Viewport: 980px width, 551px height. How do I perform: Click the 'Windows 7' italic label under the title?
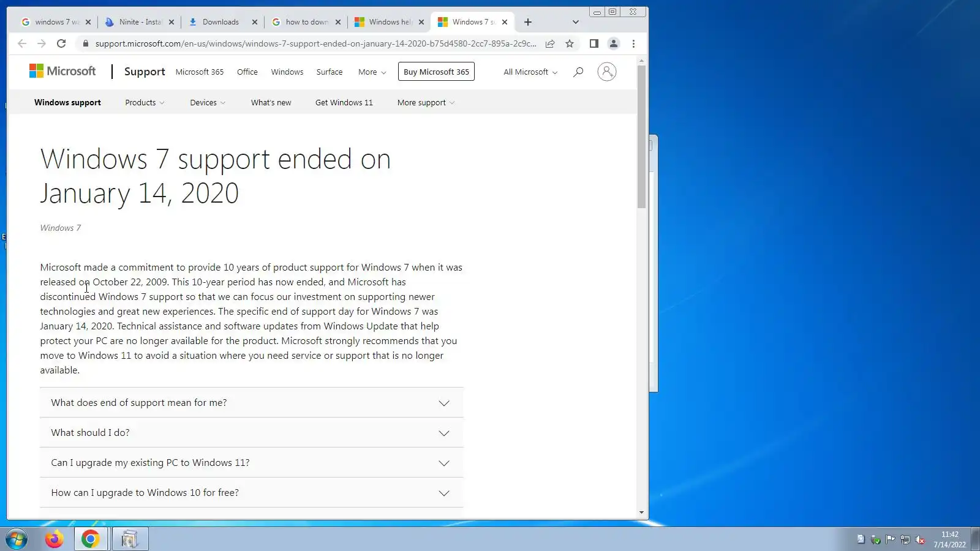point(61,228)
